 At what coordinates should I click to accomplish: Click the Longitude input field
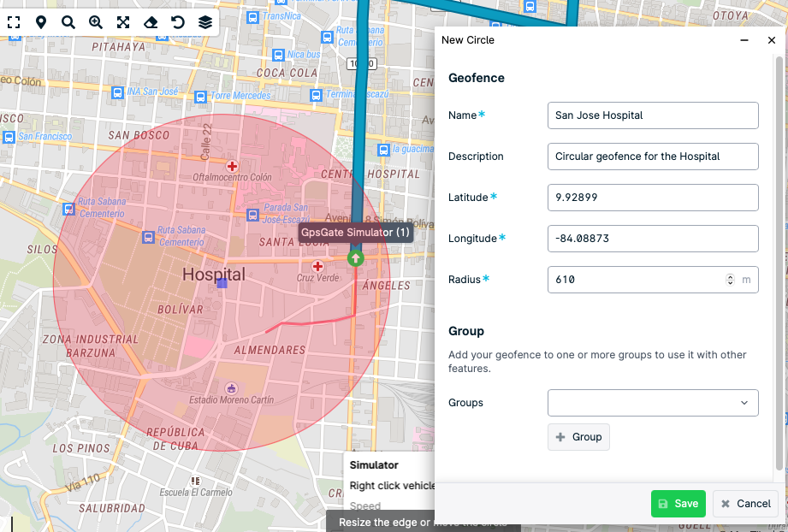653,239
